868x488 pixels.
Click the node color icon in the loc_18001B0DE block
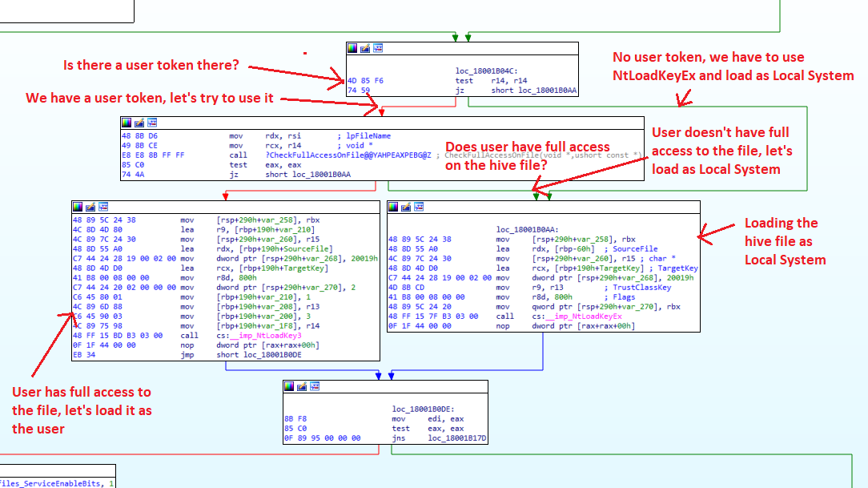point(289,386)
